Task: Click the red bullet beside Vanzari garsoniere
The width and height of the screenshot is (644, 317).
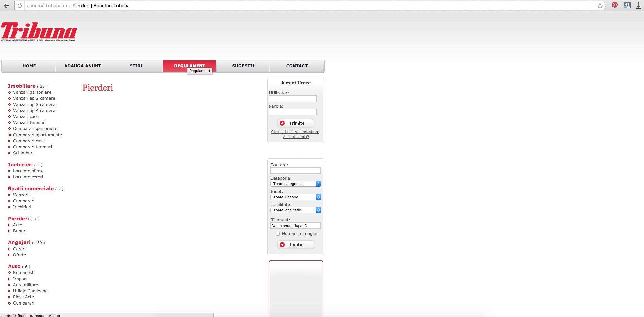Action: (9, 92)
